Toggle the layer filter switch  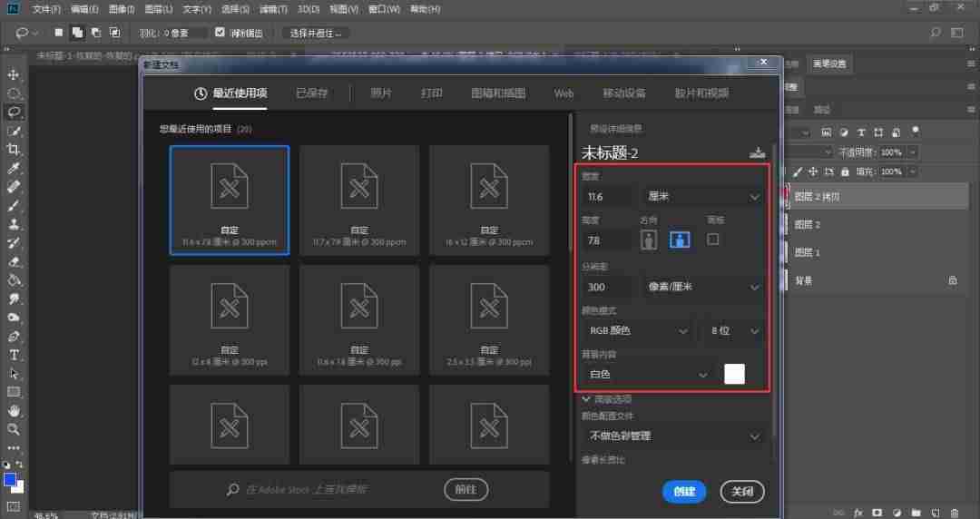(x=916, y=132)
